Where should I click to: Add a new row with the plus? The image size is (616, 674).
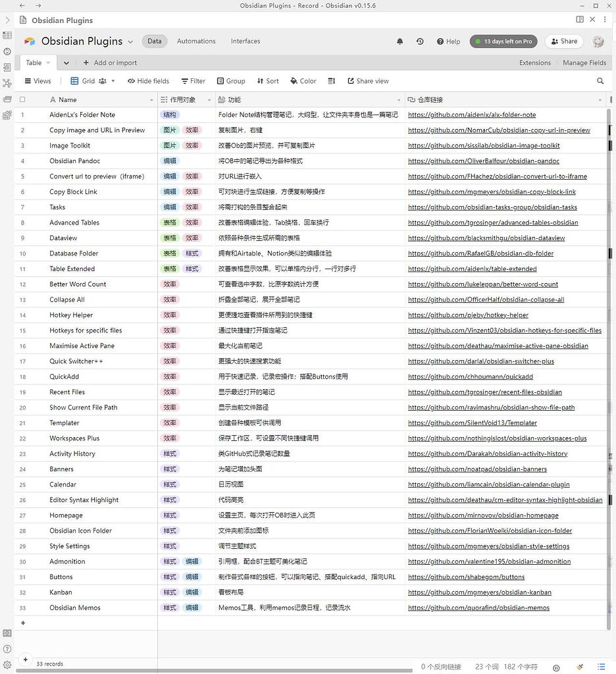point(23,623)
